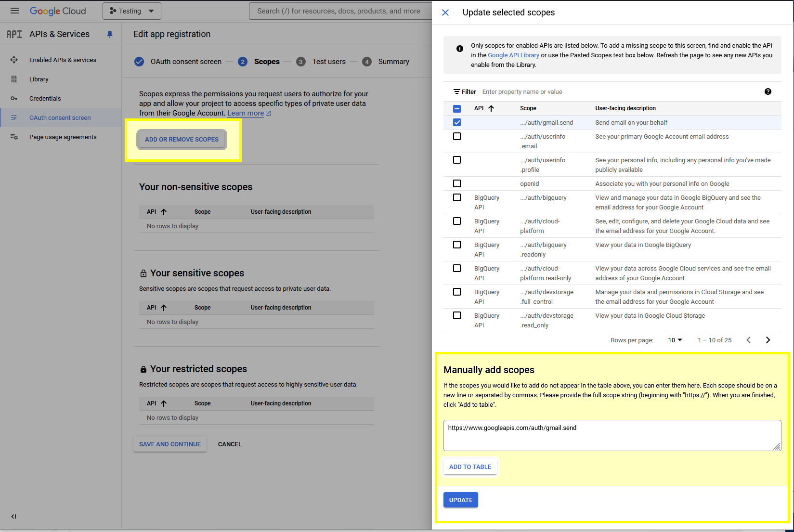
Task: Open the Learn more link
Action: point(249,113)
